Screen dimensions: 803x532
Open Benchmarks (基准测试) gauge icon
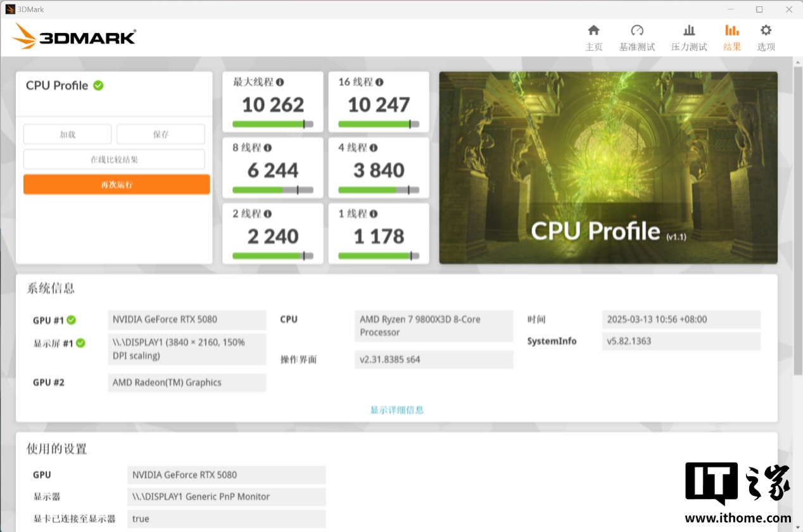click(637, 30)
